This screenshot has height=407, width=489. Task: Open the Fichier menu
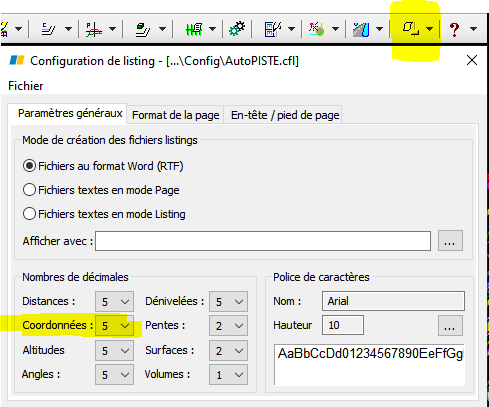point(26,86)
